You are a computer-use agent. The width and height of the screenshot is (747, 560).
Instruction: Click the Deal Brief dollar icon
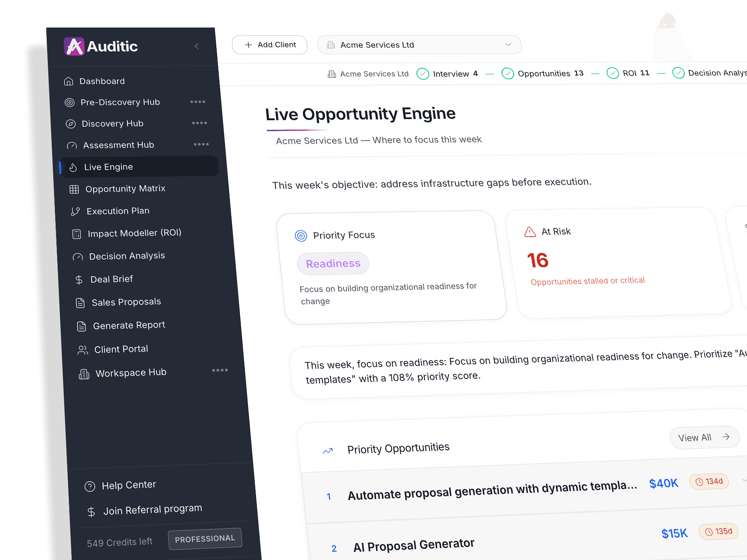pos(79,279)
